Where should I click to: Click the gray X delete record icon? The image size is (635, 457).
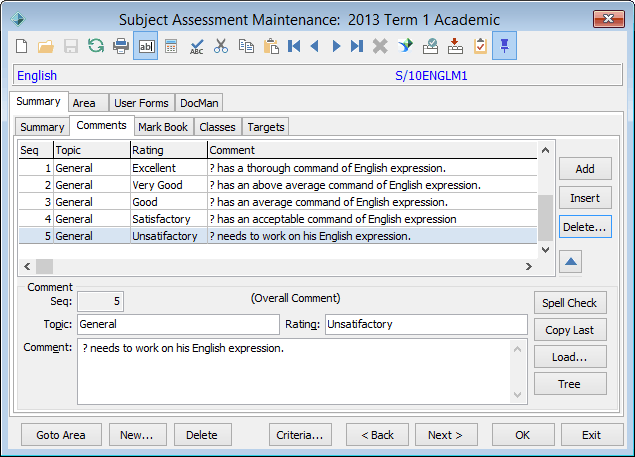[380, 46]
